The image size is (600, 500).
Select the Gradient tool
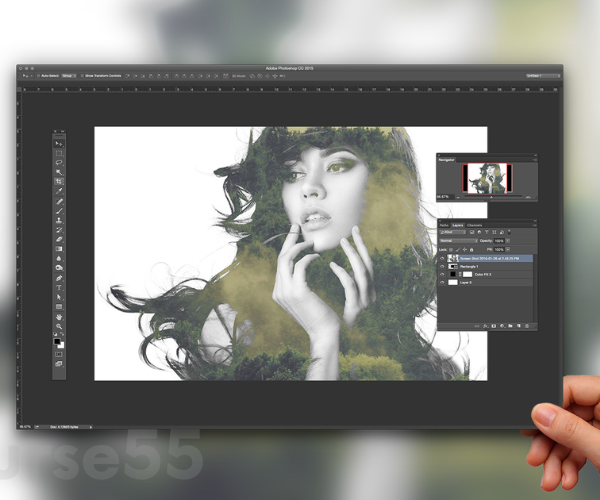tap(59, 249)
